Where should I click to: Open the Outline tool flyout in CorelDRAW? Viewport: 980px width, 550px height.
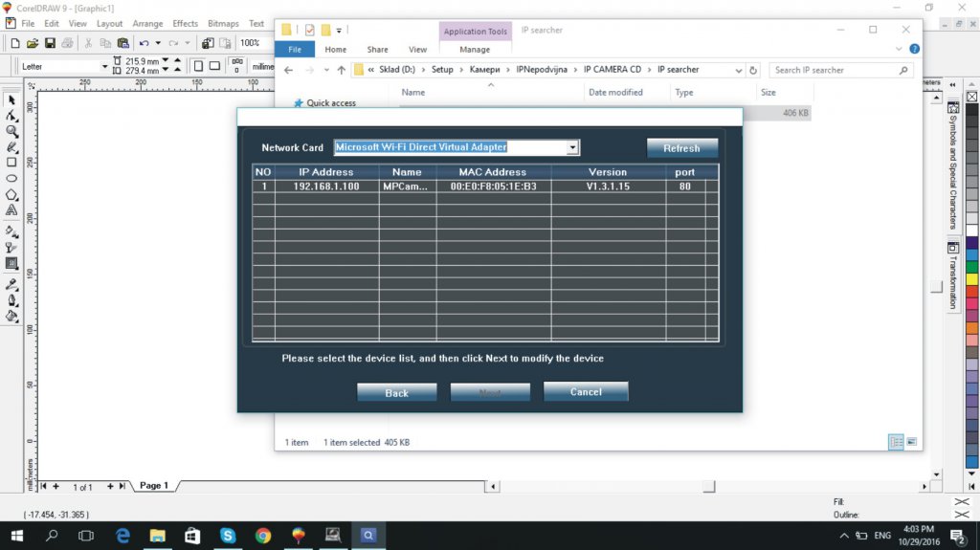click(x=11, y=300)
